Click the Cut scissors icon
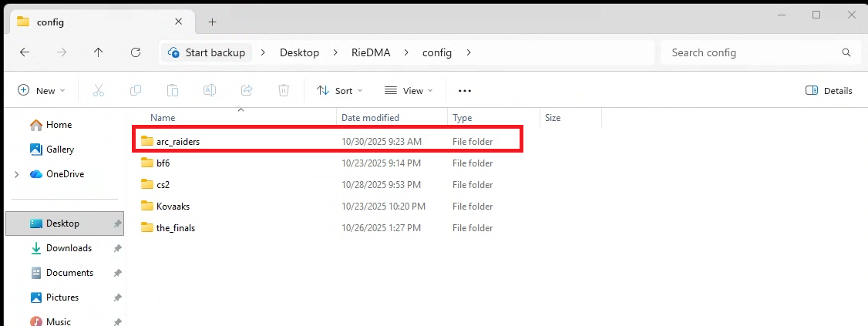Viewport: 868px width, 326px height. click(98, 90)
